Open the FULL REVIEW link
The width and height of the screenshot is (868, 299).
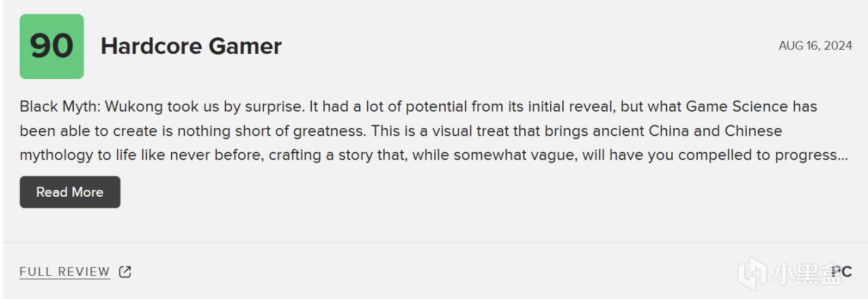[65, 272]
